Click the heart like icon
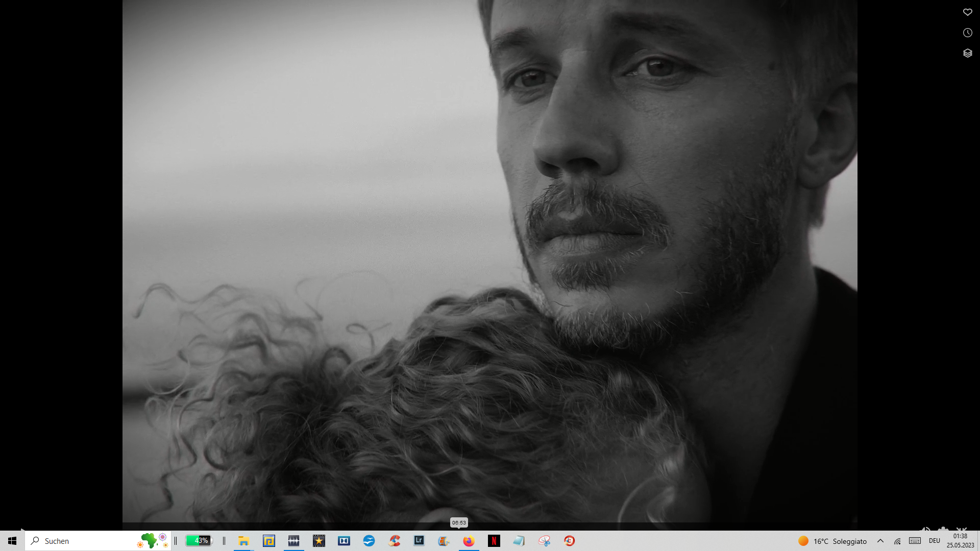This screenshot has height=551, width=980. tap(967, 12)
